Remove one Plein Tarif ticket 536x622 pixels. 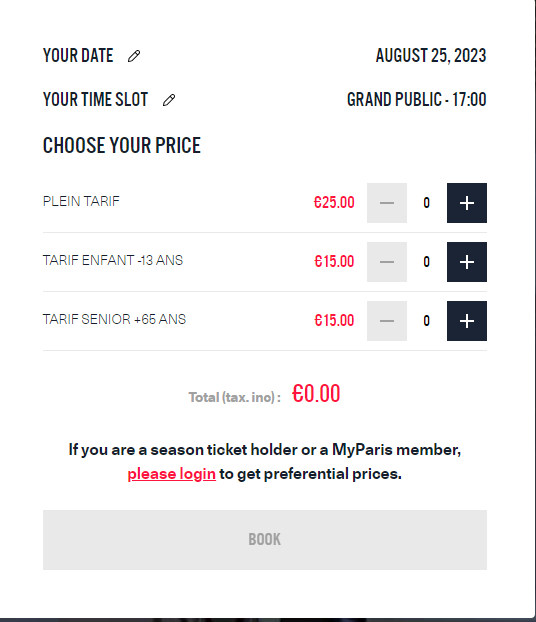[386, 203]
